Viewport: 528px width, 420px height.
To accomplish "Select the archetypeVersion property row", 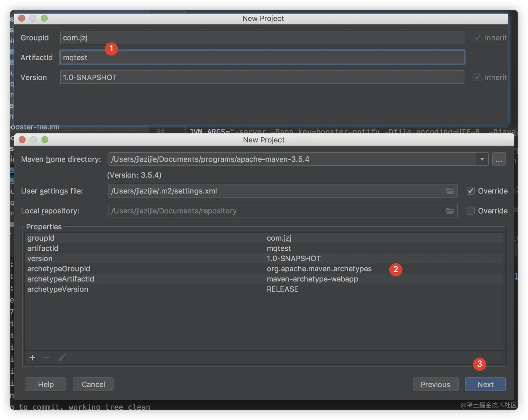I will (264, 289).
